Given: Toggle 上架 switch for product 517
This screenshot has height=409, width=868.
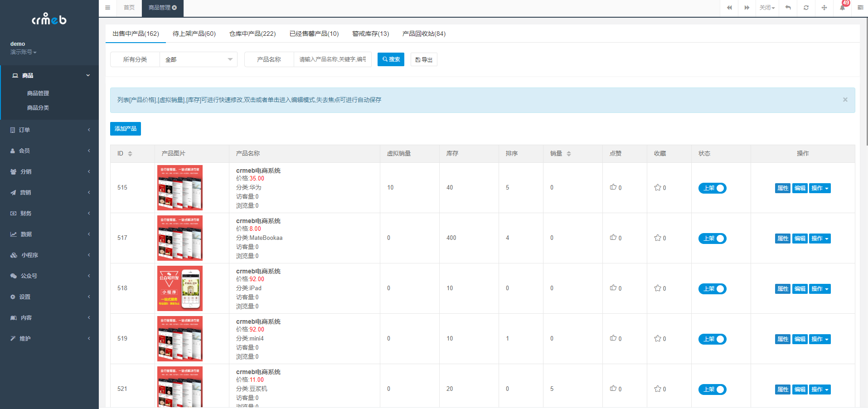Looking at the screenshot, I should click(x=712, y=239).
